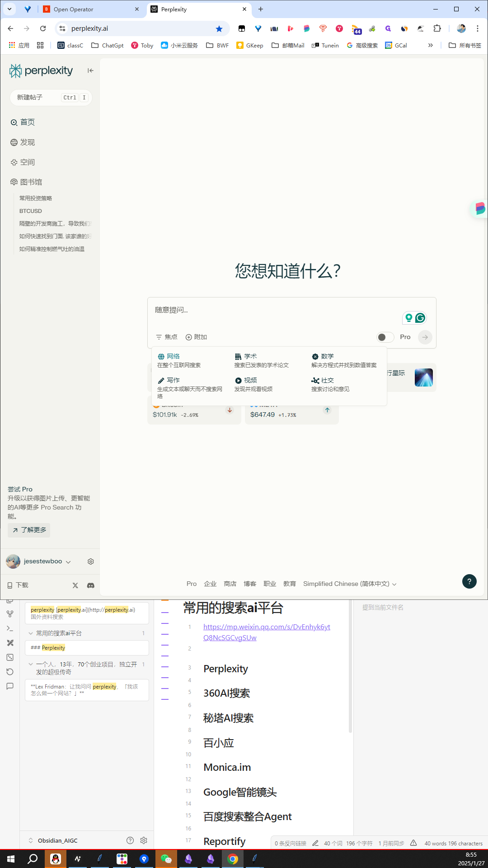This screenshot has height=868, width=488.
Task: Collapse the Perplexity sidebar
Action: pyautogui.click(x=90, y=71)
